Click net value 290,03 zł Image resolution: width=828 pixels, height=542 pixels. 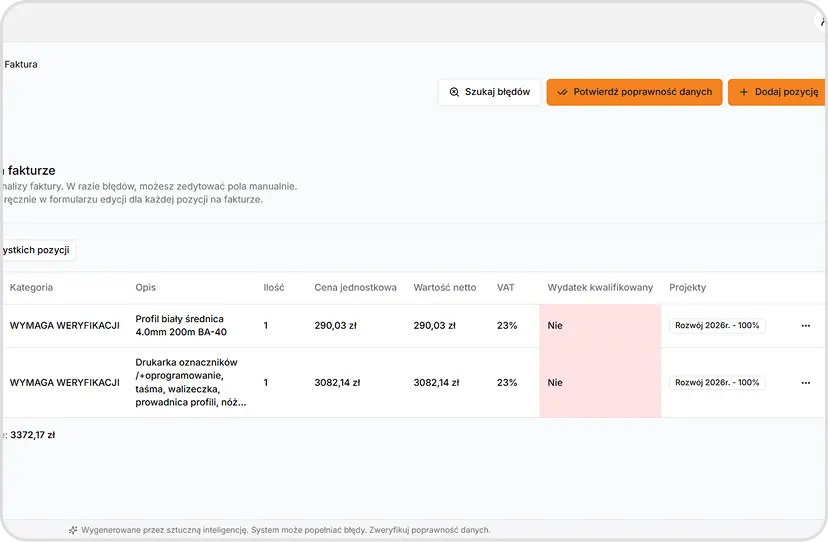[434, 326]
